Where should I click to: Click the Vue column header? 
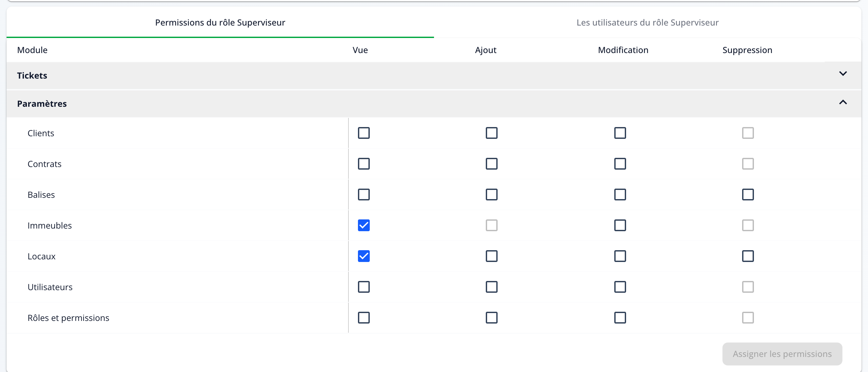360,50
